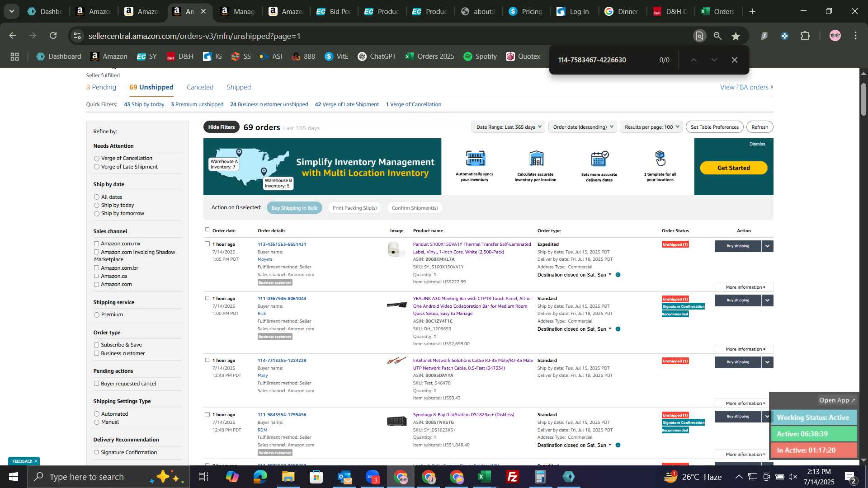This screenshot has width=868, height=488.
Task: Switch to the Pending orders tab
Action: pos(101,87)
